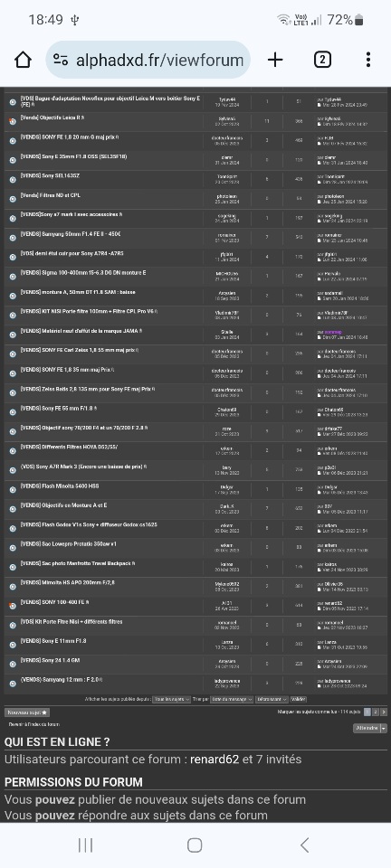Tap the Nouveau sujet button
391x868 pixels.
(27, 712)
